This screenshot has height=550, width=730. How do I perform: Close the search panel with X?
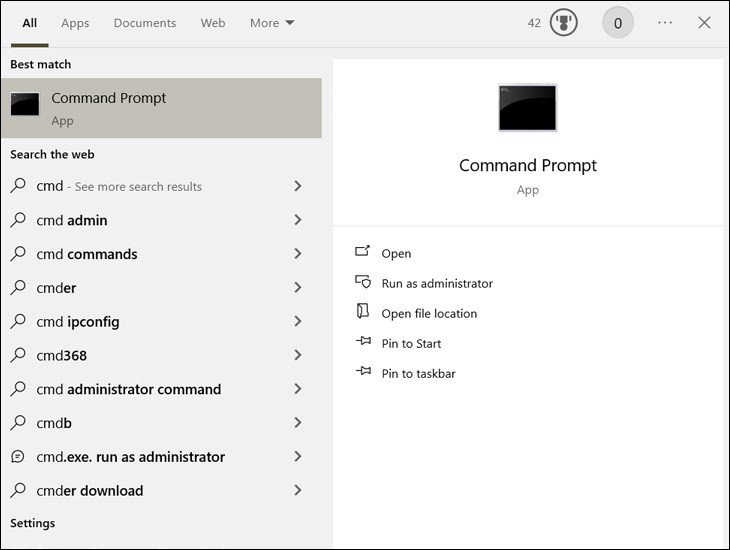pos(704,23)
